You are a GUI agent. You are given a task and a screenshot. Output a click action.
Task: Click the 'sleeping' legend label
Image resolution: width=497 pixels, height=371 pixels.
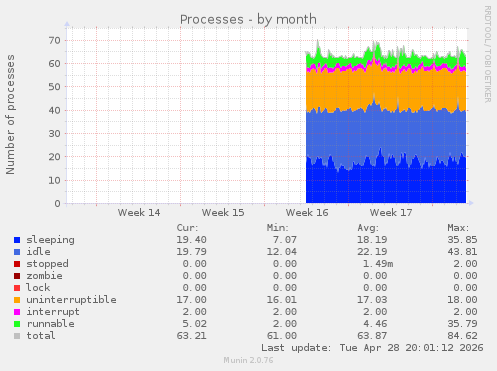tap(50, 240)
